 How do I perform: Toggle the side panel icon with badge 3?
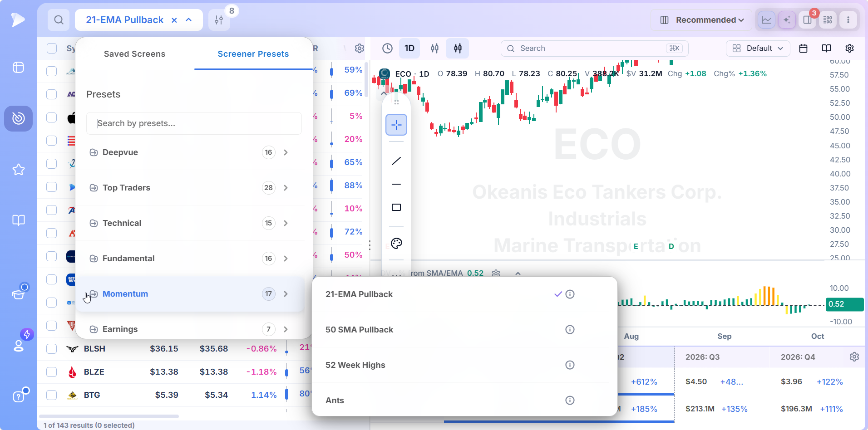(807, 20)
